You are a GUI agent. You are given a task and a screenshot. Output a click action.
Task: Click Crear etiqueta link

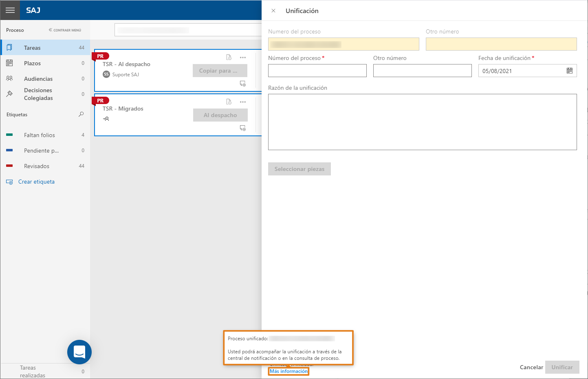(36, 182)
